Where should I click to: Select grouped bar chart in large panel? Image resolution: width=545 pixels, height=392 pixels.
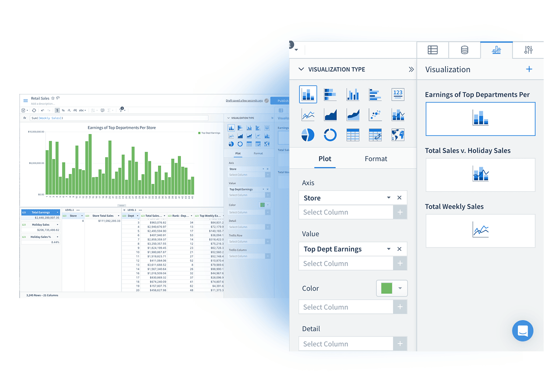click(x=353, y=94)
